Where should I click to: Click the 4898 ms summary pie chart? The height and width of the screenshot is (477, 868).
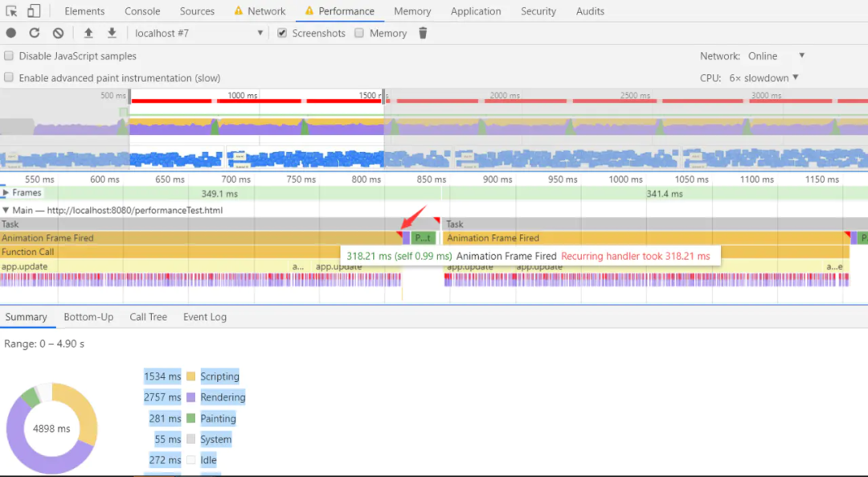pos(51,428)
